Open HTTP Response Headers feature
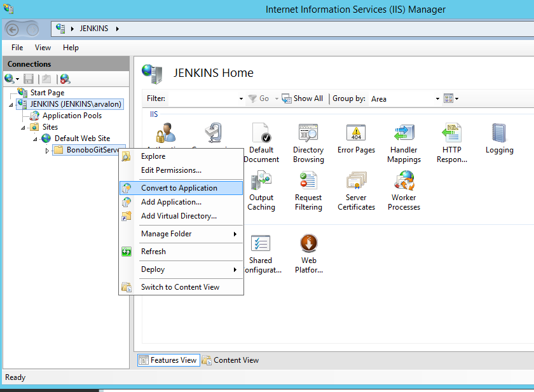The width and height of the screenshot is (534, 392). 451,143
